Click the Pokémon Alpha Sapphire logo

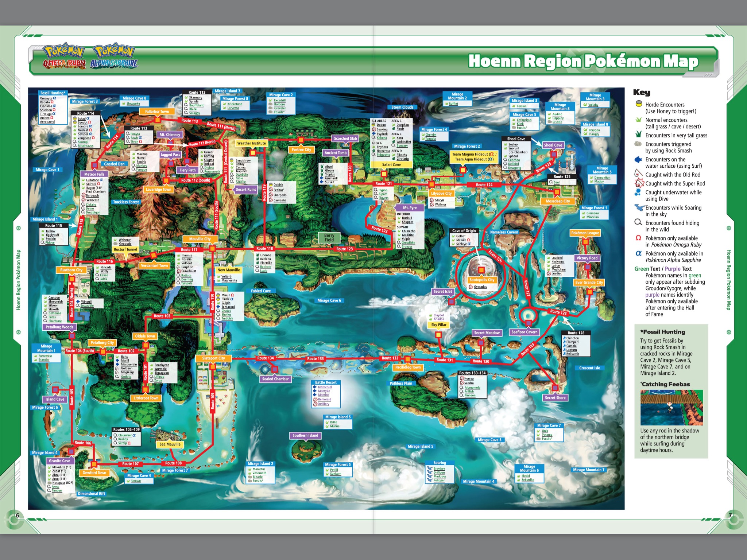click(x=114, y=57)
